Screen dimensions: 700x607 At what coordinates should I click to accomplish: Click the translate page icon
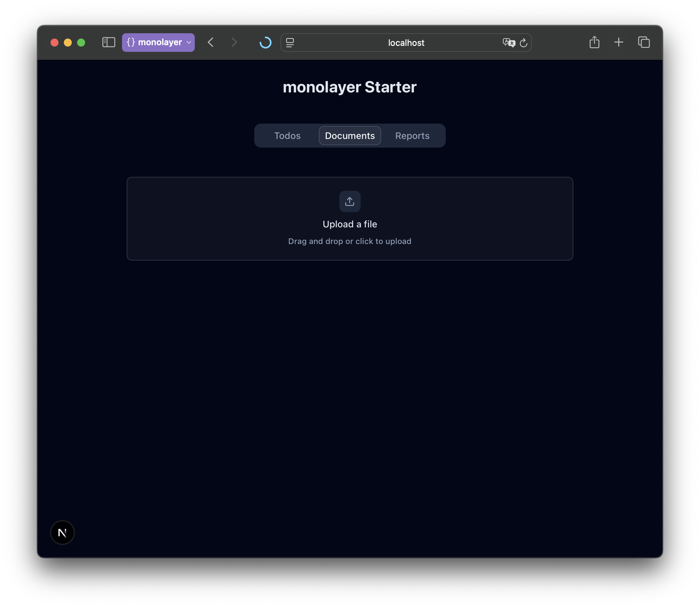509,43
